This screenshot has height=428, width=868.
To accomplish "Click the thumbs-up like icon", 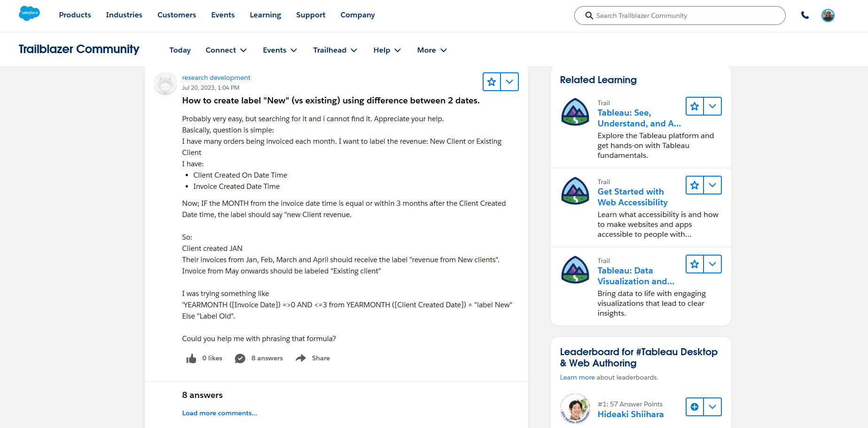I will pos(191,358).
